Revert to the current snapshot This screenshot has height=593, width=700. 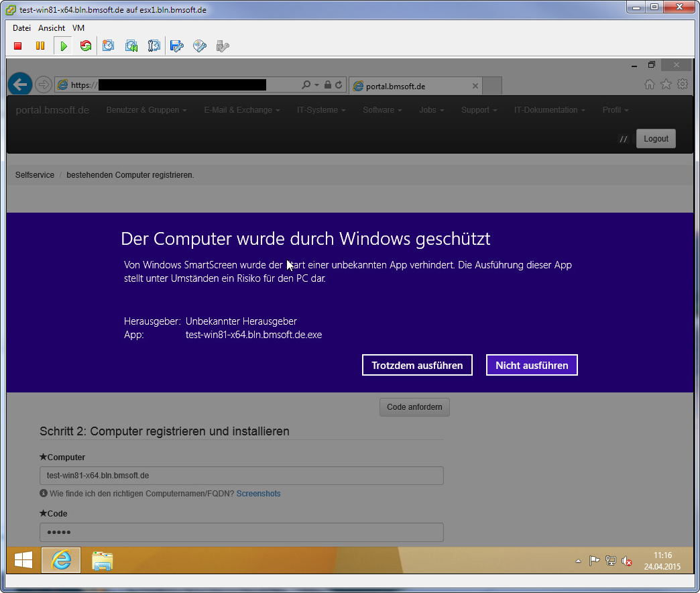click(x=131, y=46)
